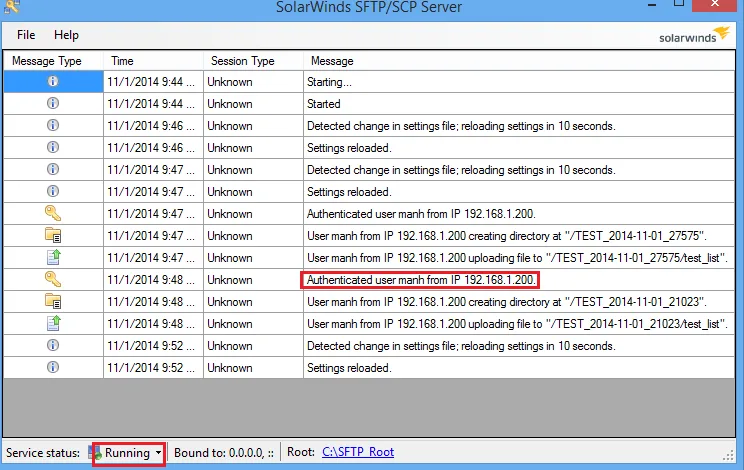Viewport: 744px width, 470px height.
Task: Select the creating directory TEST_2014-11-01_21023 message
Action: (x=506, y=302)
